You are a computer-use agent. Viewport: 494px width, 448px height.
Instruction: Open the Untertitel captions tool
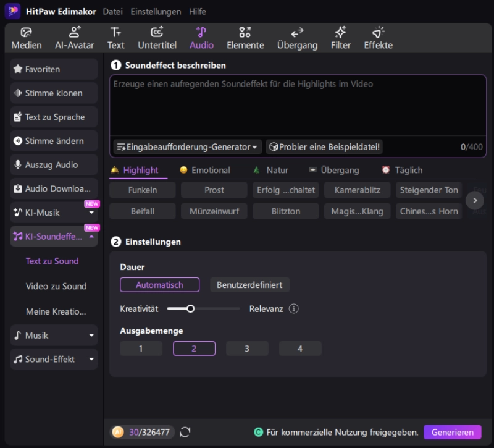(157, 38)
